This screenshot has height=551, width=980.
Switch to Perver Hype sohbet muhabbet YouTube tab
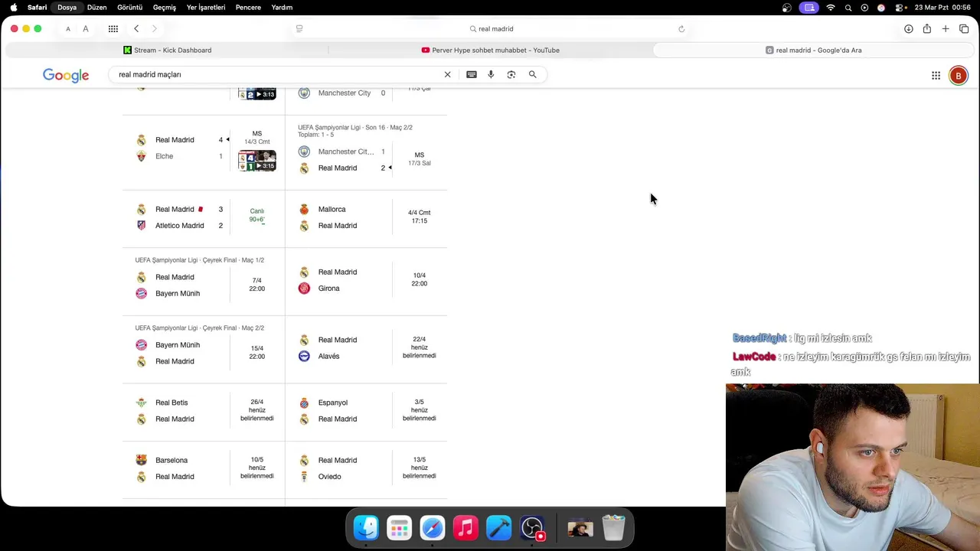pyautogui.click(x=490, y=50)
